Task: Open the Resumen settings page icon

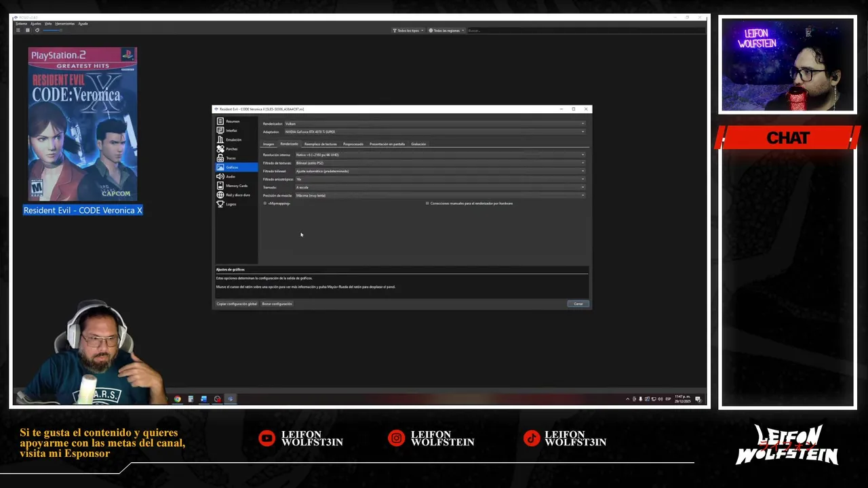Action: (220, 121)
